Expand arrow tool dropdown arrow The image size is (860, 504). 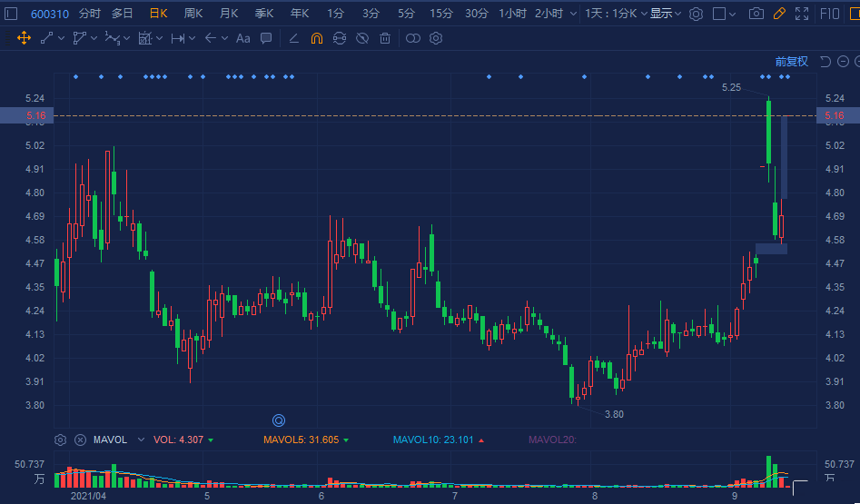tap(224, 38)
